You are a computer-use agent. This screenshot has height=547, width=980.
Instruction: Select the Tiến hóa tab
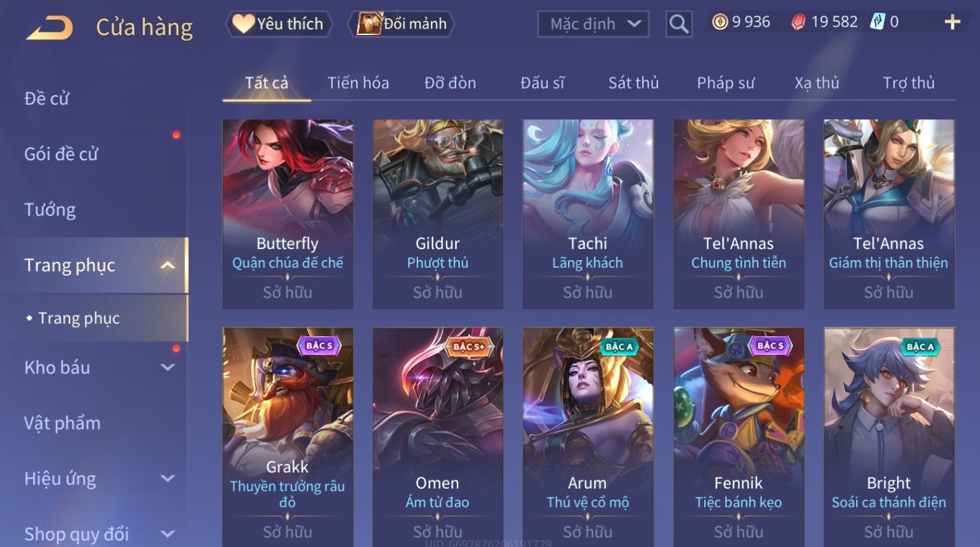[358, 83]
